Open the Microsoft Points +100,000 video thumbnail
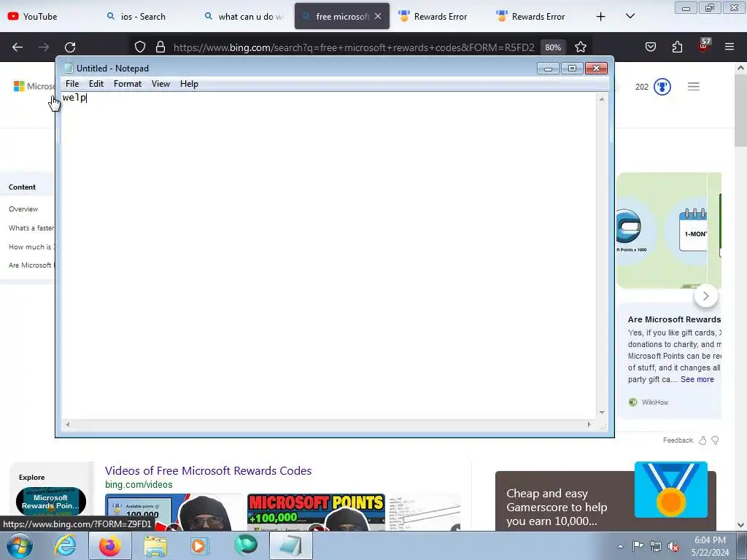 [316, 513]
